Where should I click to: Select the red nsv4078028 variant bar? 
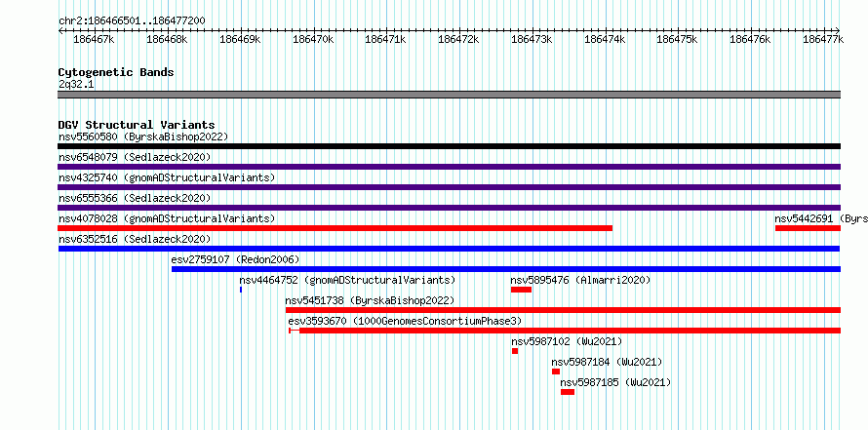tap(335, 228)
